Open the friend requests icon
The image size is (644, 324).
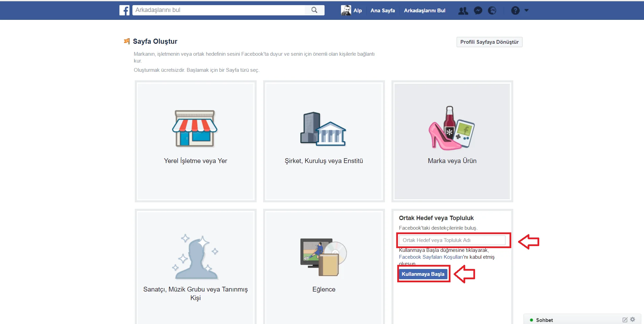click(x=463, y=11)
